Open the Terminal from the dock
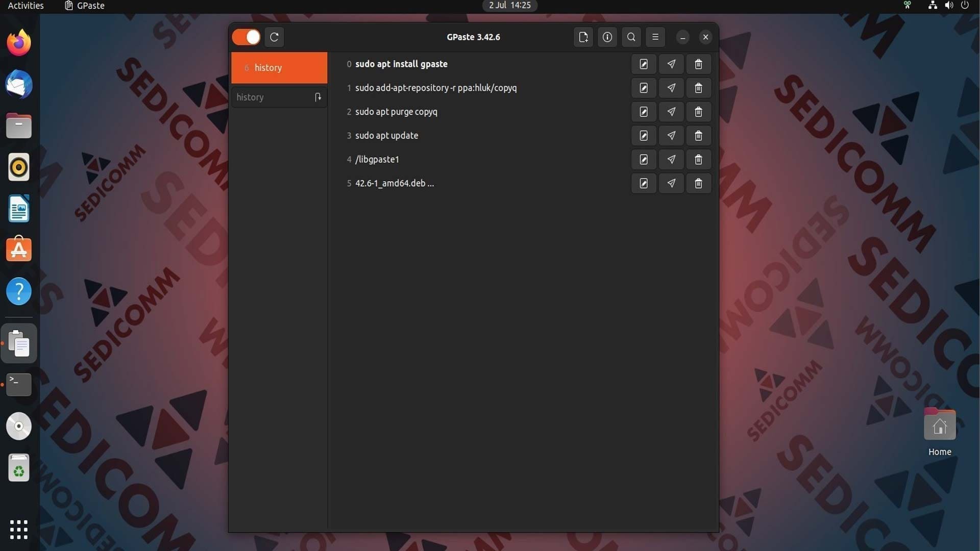 [x=19, y=385]
